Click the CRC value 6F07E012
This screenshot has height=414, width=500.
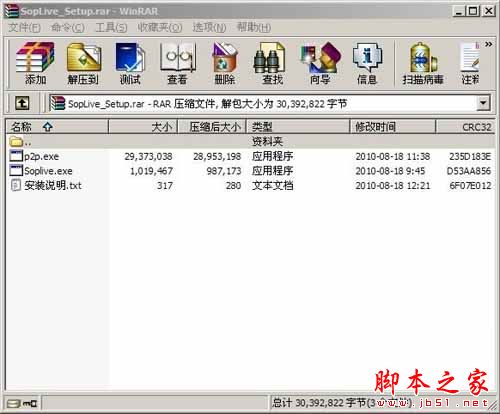click(x=470, y=185)
